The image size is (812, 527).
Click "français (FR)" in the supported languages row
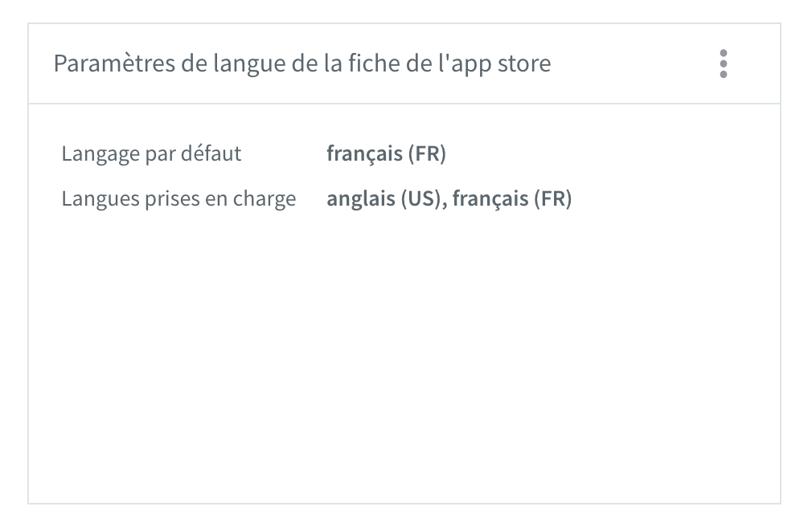(x=512, y=198)
